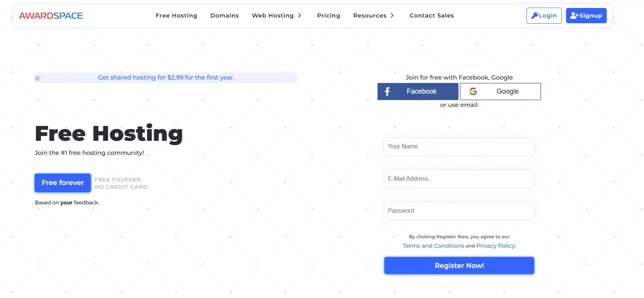644x298 pixels.
Task: Click the 'or use email:' text
Action: coord(459,105)
